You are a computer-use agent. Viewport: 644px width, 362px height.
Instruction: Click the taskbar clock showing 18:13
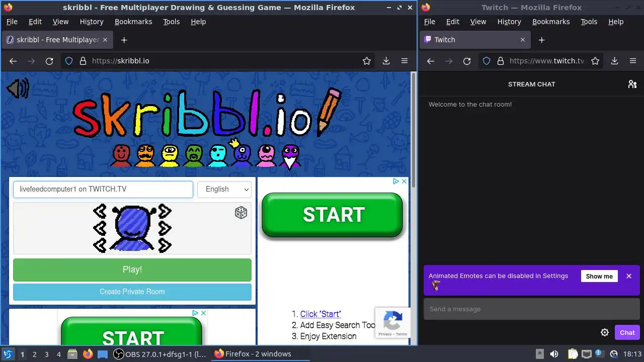[632, 354]
